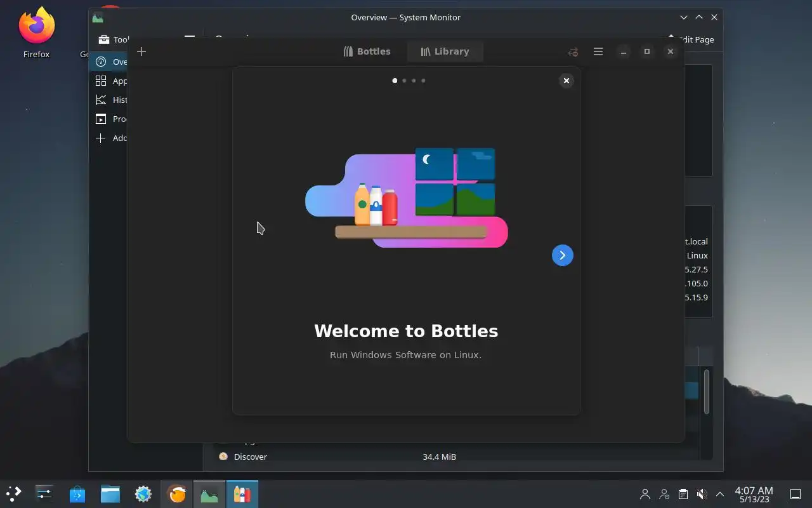This screenshot has height=508, width=812.
Task: Click the System Monitor title bar app icon
Action: (97, 18)
